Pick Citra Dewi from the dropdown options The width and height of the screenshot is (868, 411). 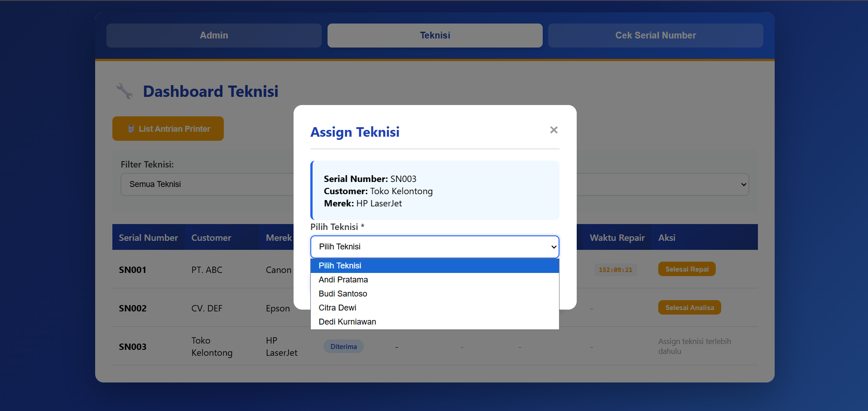pyautogui.click(x=337, y=308)
